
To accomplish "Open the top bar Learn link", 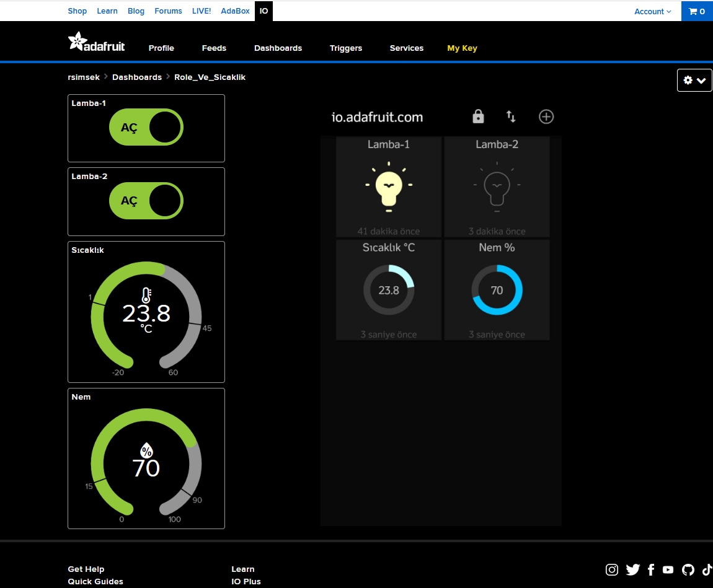I will click(107, 11).
